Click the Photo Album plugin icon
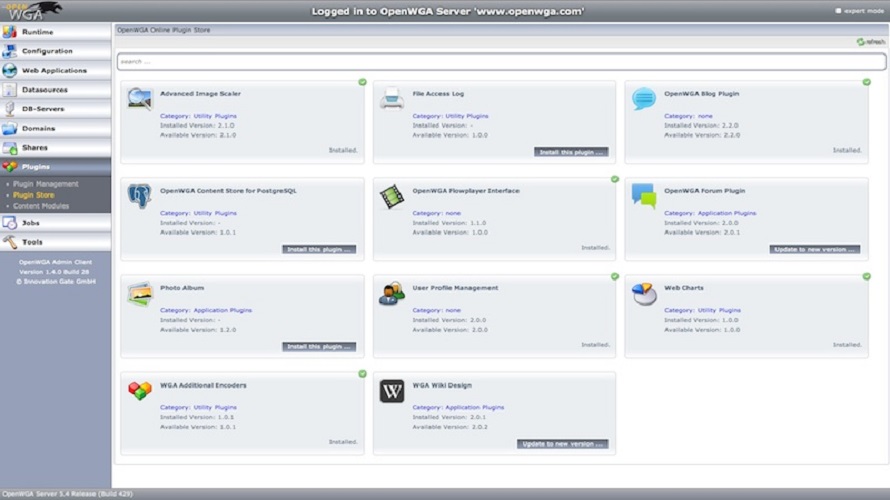This screenshot has height=500, width=890. point(139,293)
